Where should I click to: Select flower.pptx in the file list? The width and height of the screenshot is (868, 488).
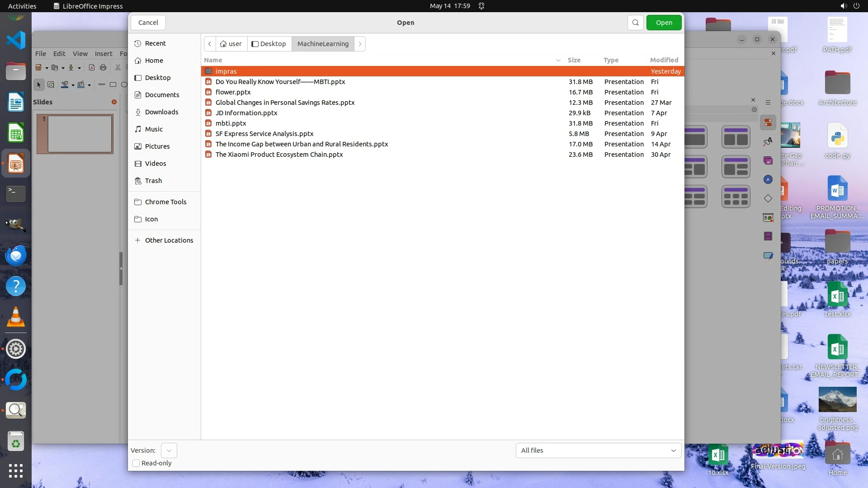point(233,92)
